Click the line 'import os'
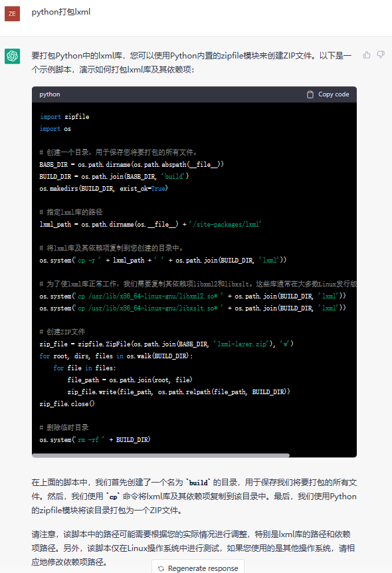This screenshot has height=573, width=392. coord(55,129)
